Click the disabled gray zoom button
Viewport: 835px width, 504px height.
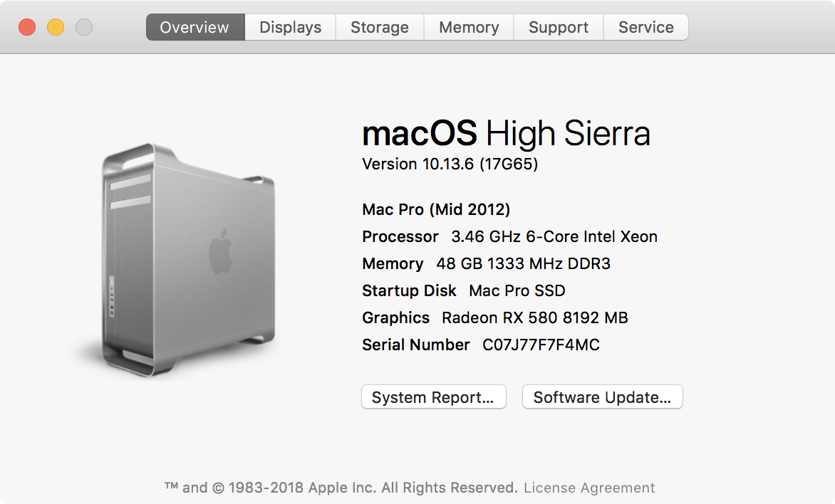pyautogui.click(x=84, y=28)
